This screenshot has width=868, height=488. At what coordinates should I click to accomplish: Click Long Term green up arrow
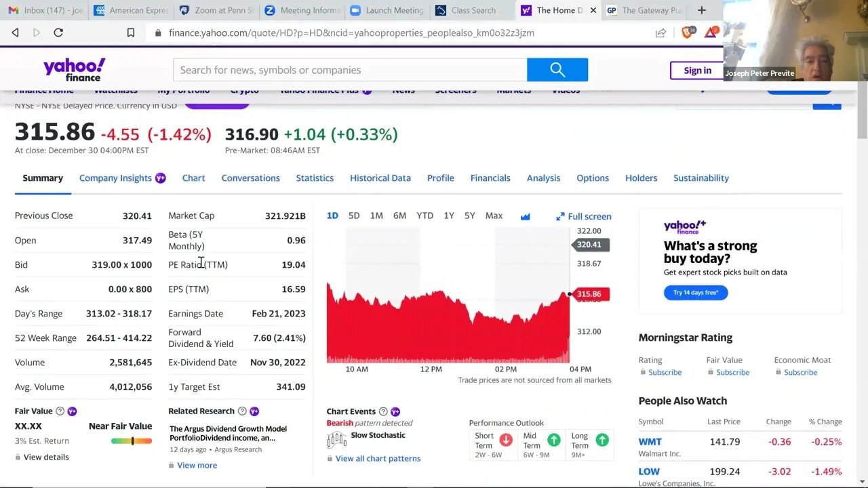[x=602, y=440]
